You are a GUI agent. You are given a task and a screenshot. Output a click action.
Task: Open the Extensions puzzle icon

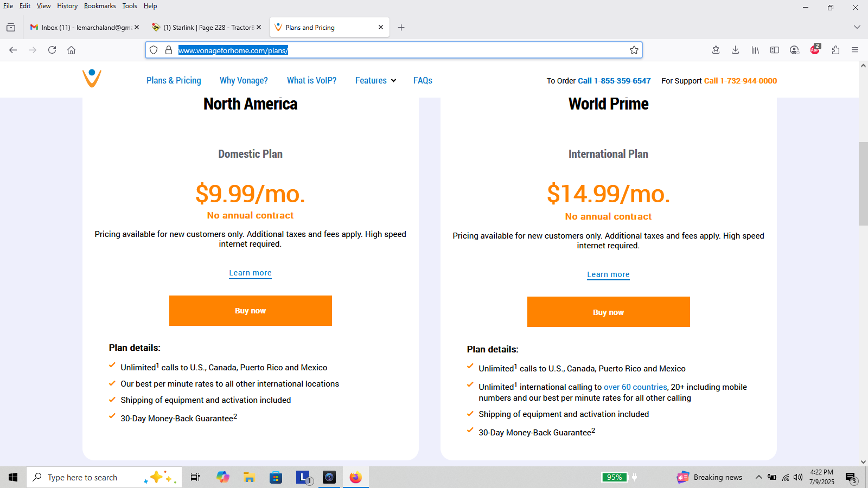(835, 50)
